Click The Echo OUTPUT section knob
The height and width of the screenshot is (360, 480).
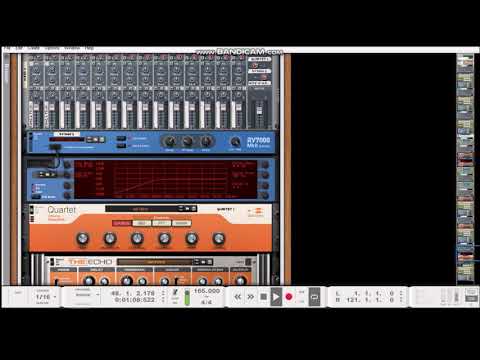[x=240, y=281]
